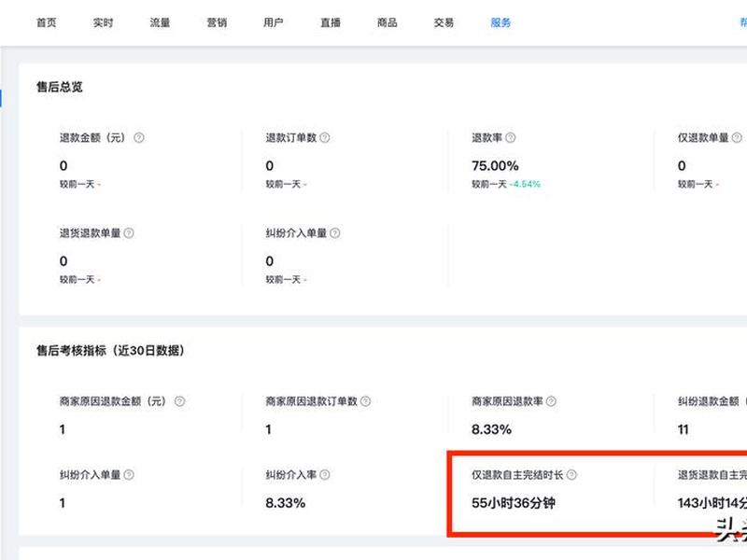
Task: Click the 纠纷介入率 8.33% value
Action: pos(286,503)
